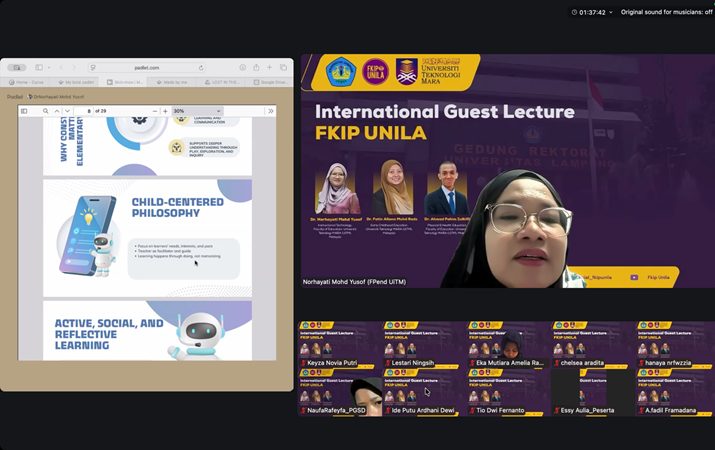Click the Safari share icon
Viewport: 715px width, 450px height.
coord(256,67)
